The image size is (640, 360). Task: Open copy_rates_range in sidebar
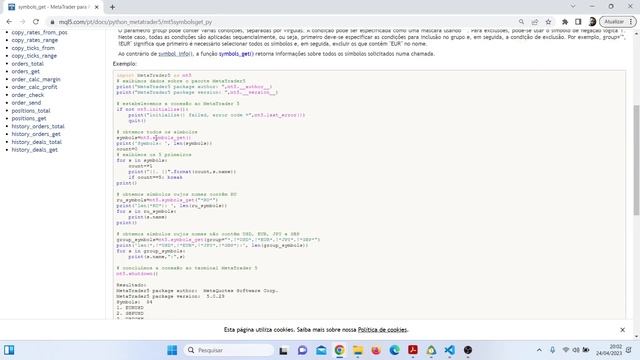[x=35, y=40]
